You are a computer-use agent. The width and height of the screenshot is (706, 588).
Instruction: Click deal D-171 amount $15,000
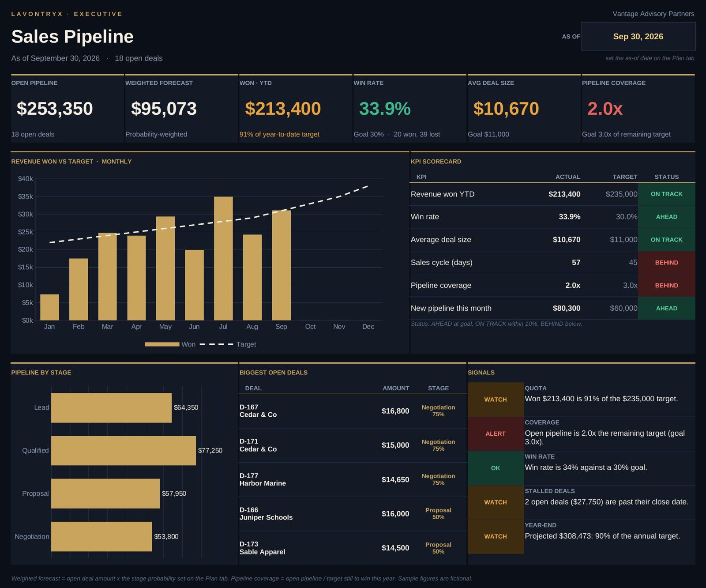tap(395, 445)
